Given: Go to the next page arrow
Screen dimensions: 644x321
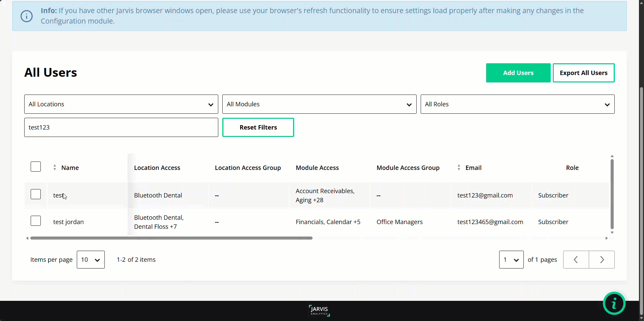Looking at the screenshot, I should (602, 259).
